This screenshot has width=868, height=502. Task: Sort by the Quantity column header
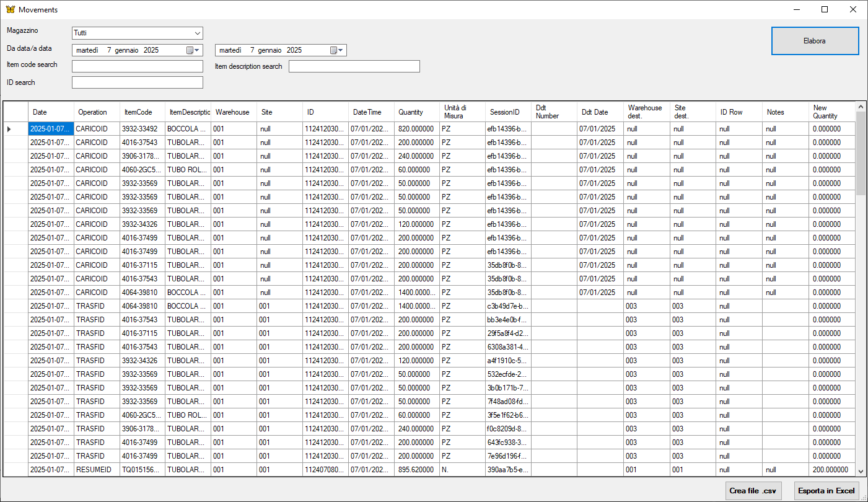pos(418,112)
